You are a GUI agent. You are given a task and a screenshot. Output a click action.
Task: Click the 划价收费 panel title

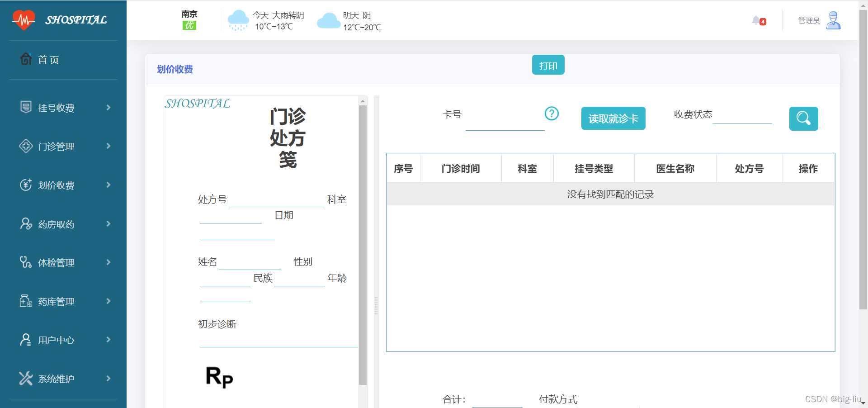[x=175, y=69]
